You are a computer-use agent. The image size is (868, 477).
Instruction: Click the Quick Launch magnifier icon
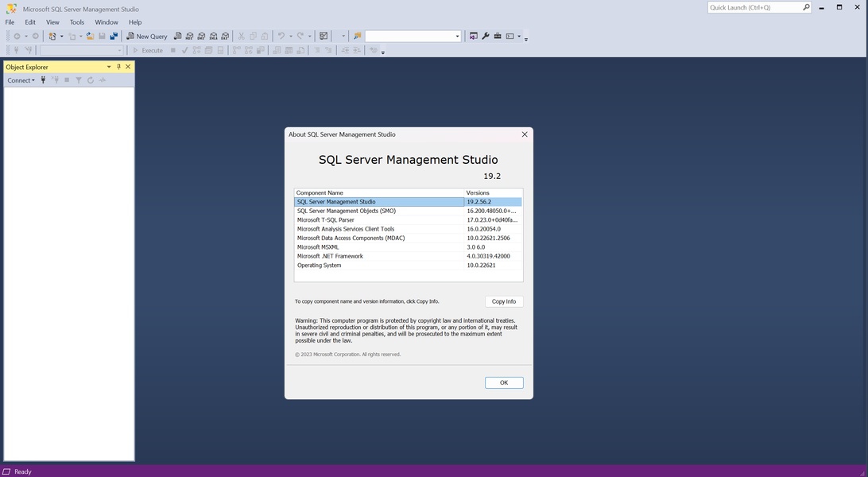point(805,7)
